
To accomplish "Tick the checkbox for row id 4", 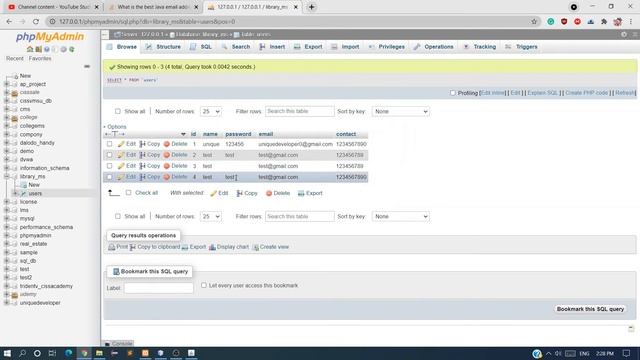I will point(109,177).
